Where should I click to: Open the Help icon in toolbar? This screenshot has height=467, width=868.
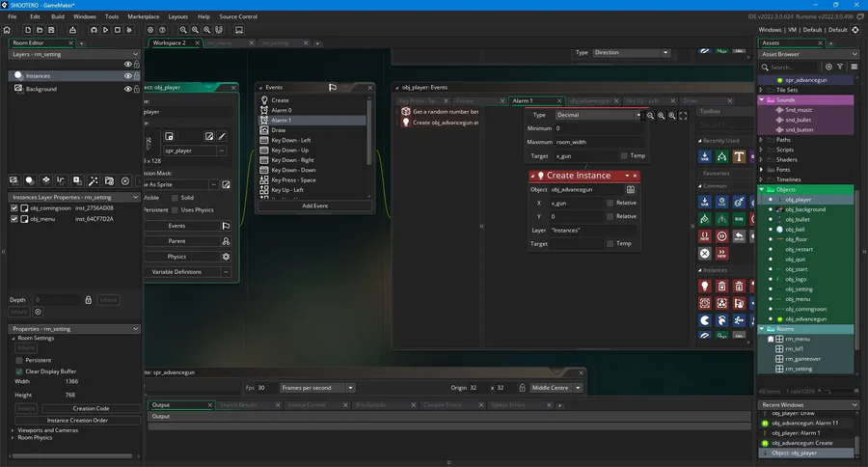pos(162,30)
